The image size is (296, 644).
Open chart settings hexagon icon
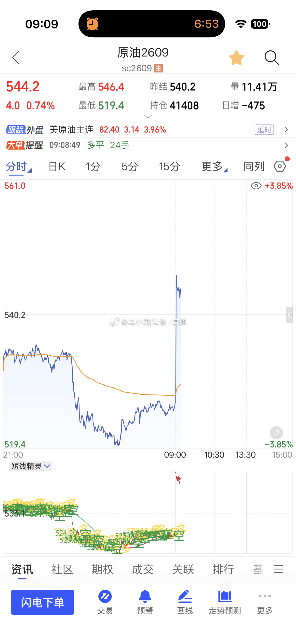(280, 166)
